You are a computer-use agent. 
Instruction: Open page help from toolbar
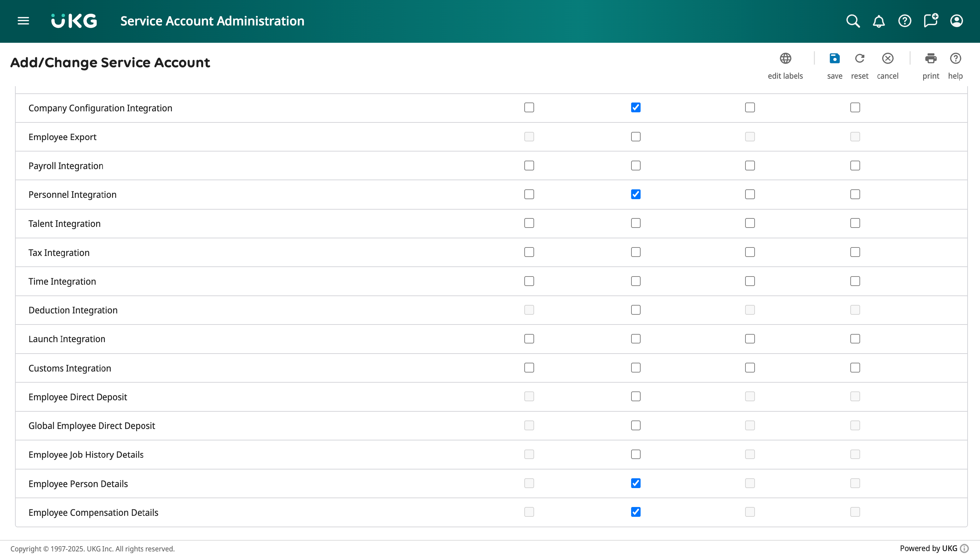tap(955, 59)
